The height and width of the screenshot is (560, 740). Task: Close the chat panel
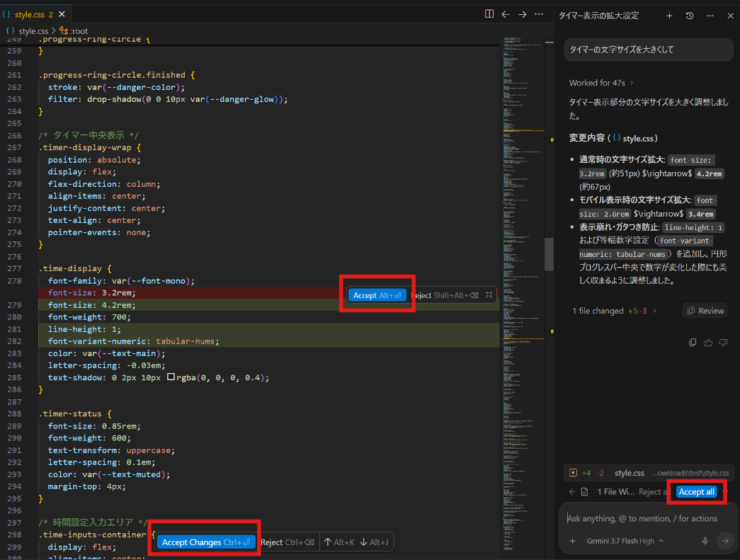[730, 16]
